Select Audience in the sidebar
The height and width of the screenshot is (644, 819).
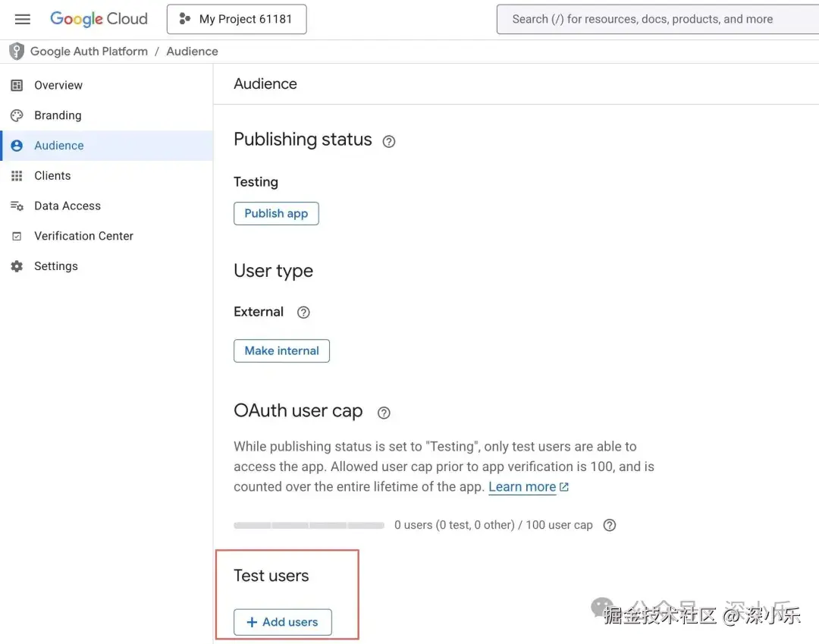pyautogui.click(x=59, y=146)
